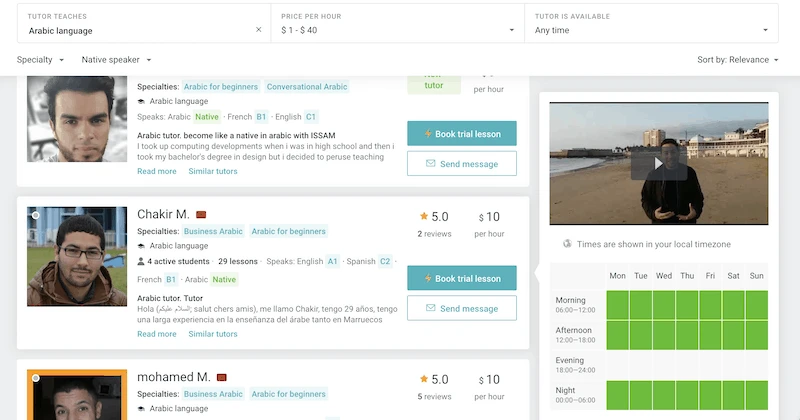The image size is (800, 420).
Task: Open the Price per hour dropdown
Action: click(397, 24)
